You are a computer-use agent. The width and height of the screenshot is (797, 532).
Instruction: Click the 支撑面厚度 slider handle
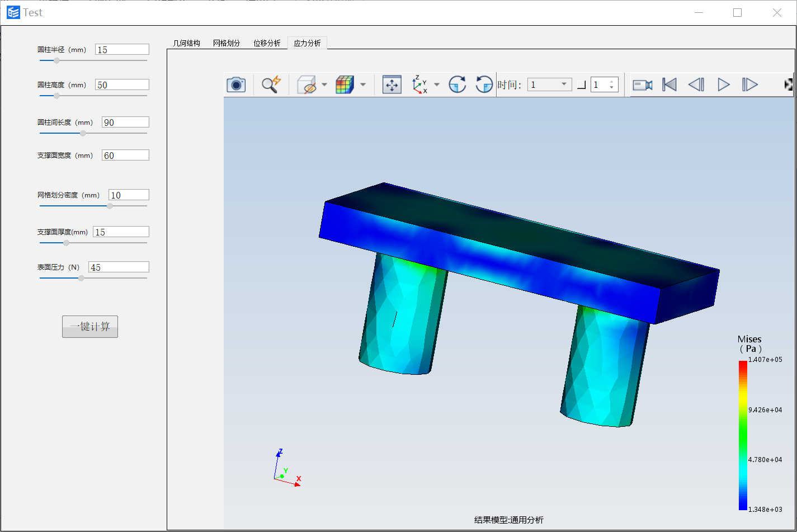(66, 243)
